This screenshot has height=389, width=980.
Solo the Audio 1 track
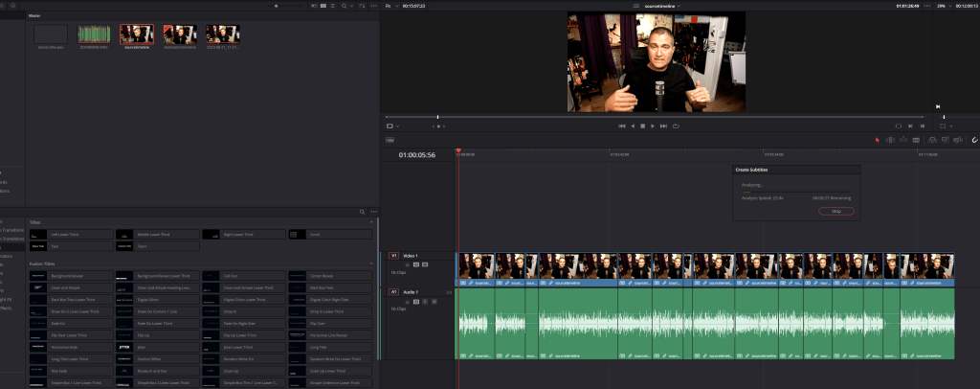tap(425, 302)
